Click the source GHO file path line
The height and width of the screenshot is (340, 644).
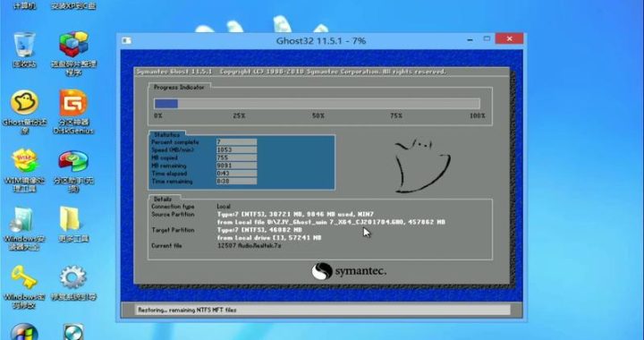click(x=331, y=222)
